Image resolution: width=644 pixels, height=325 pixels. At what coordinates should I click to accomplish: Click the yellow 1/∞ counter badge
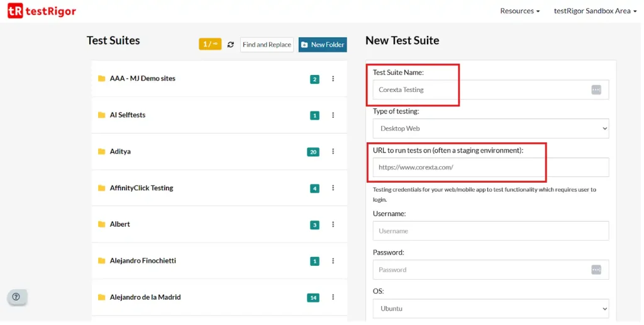tap(210, 44)
